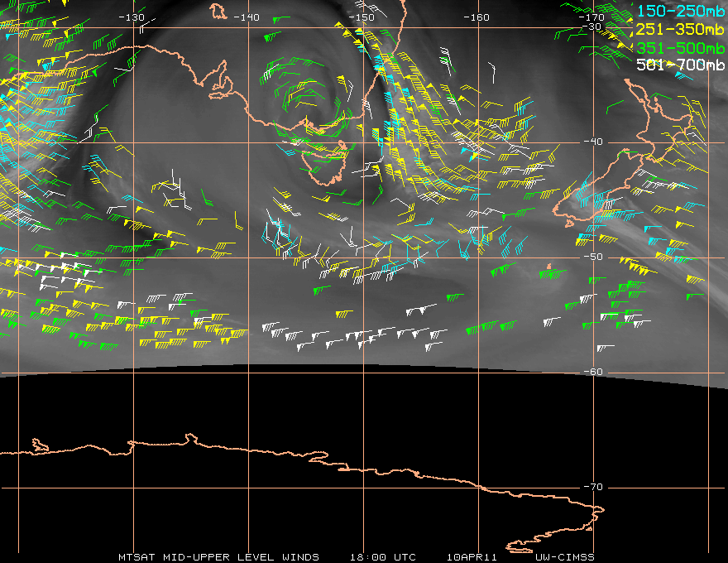
Task: Click the green 351-500mb legend label
Action: point(680,48)
